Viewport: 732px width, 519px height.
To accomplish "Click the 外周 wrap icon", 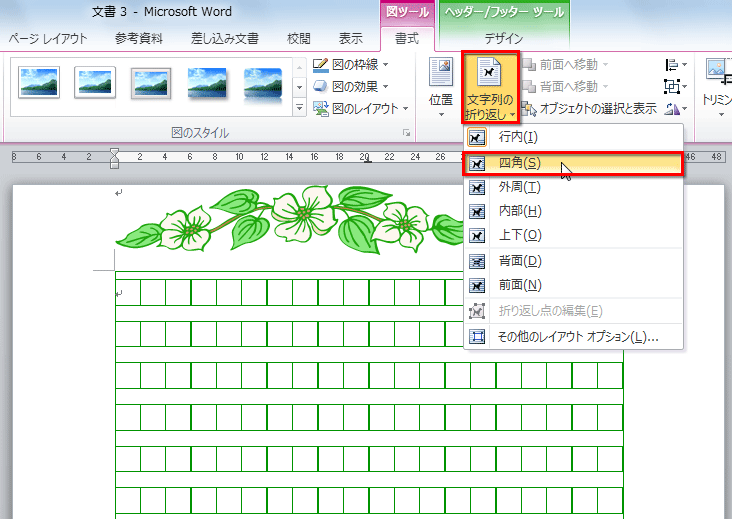I will pyautogui.click(x=477, y=188).
